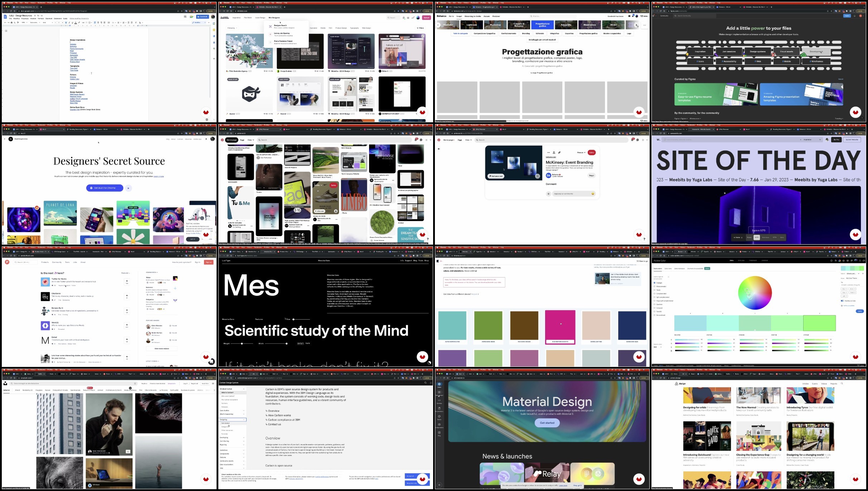Image resolution: width=868 pixels, height=491 pixels.
Task: Click the search magnifier in the Carbon Design System header
Action: pyautogui.click(x=426, y=383)
